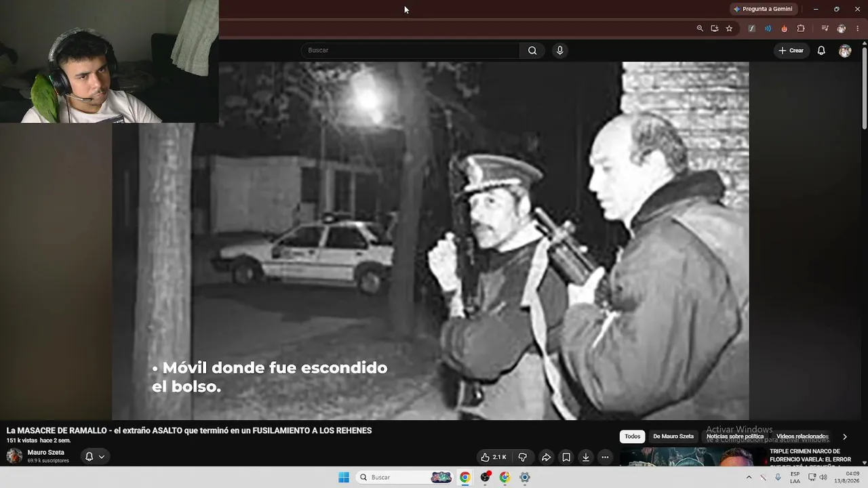Click the taskbar Buscar search box
This screenshot has height=488, width=868.
[x=406, y=477]
